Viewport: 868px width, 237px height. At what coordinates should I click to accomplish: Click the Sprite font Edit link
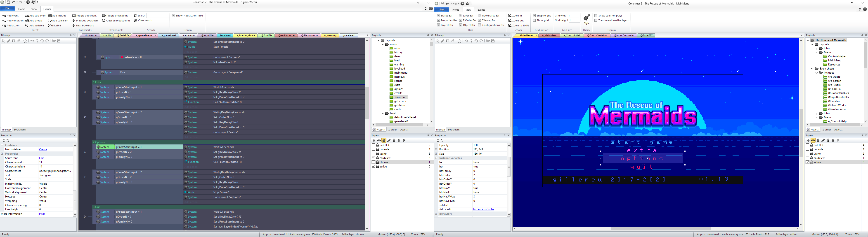41,158
